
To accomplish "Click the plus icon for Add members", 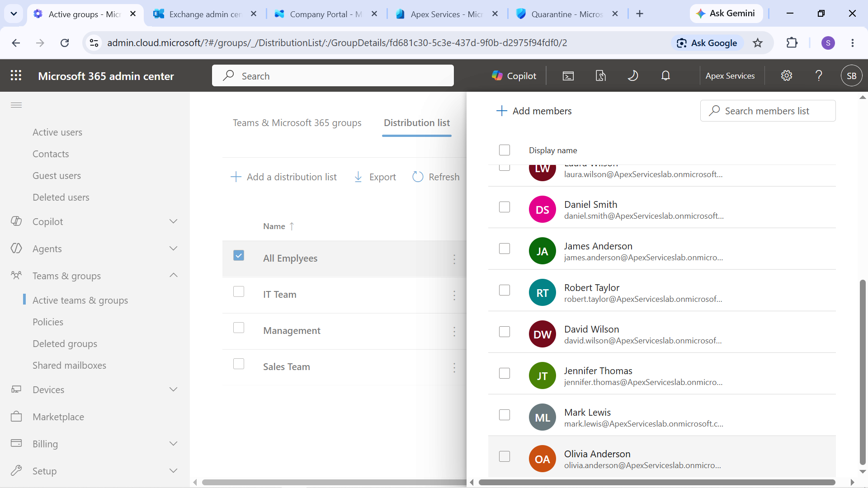I will pyautogui.click(x=501, y=111).
